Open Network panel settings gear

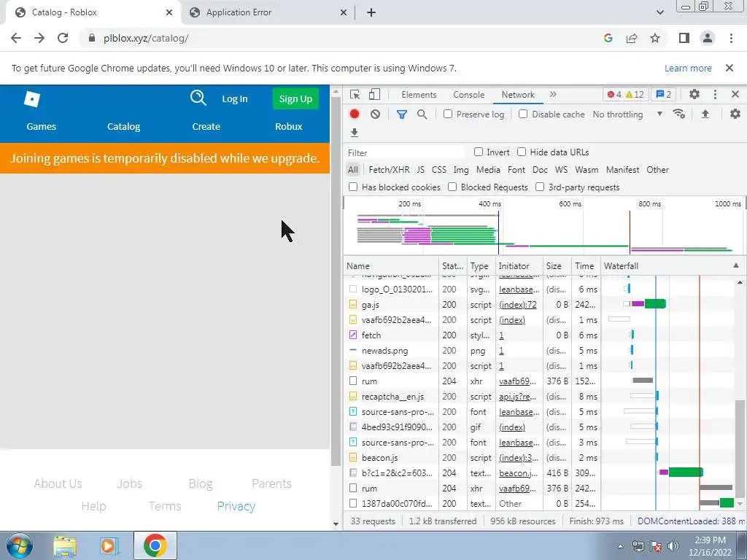(x=735, y=114)
